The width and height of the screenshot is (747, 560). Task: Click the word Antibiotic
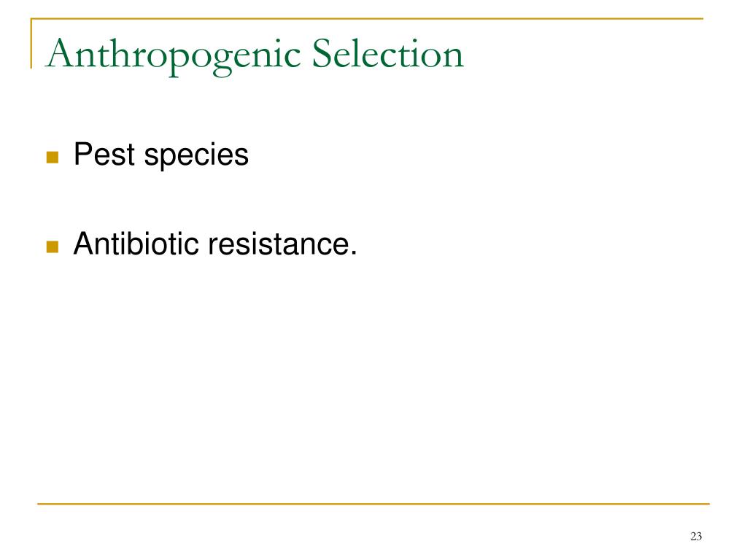click(x=136, y=244)
